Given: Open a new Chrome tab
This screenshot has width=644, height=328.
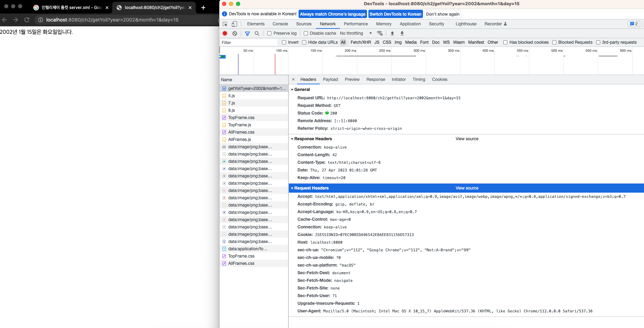Looking at the screenshot, I should [203, 7].
